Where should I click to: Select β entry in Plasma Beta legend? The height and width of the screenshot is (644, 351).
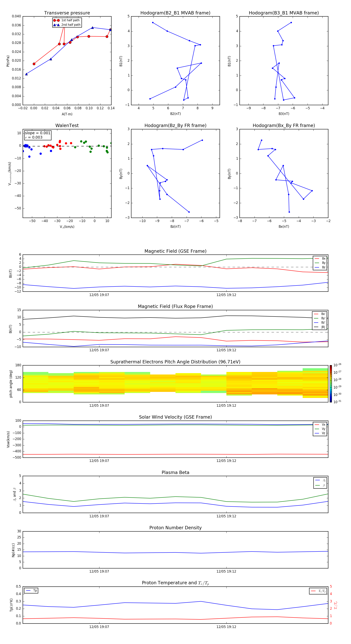pyautogui.click(x=320, y=485)
